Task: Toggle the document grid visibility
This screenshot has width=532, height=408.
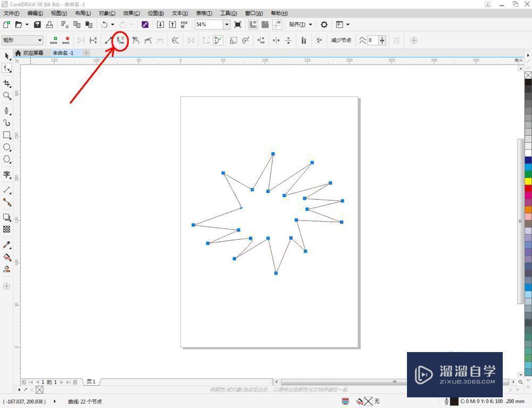Action: click(x=265, y=25)
